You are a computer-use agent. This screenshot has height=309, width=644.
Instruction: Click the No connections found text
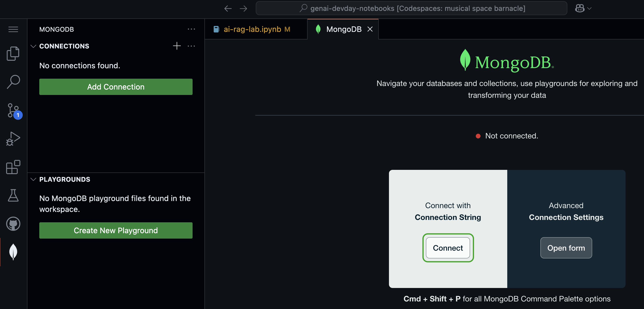click(x=80, y=65)
